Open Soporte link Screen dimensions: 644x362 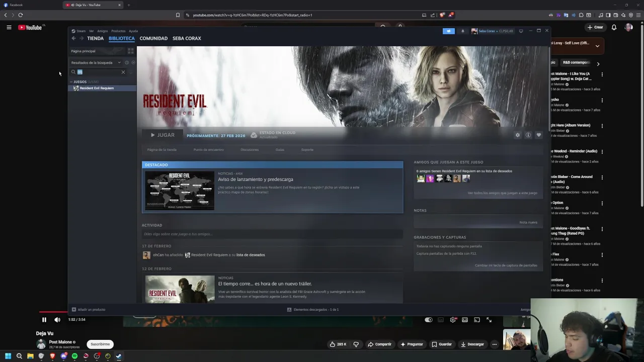(x=307, y=150)
